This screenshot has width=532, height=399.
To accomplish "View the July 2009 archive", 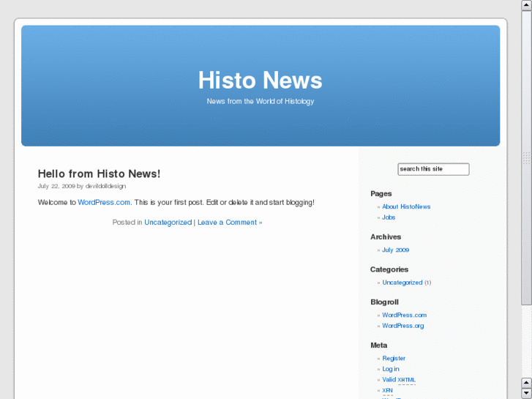I will [x=396, y=250].
